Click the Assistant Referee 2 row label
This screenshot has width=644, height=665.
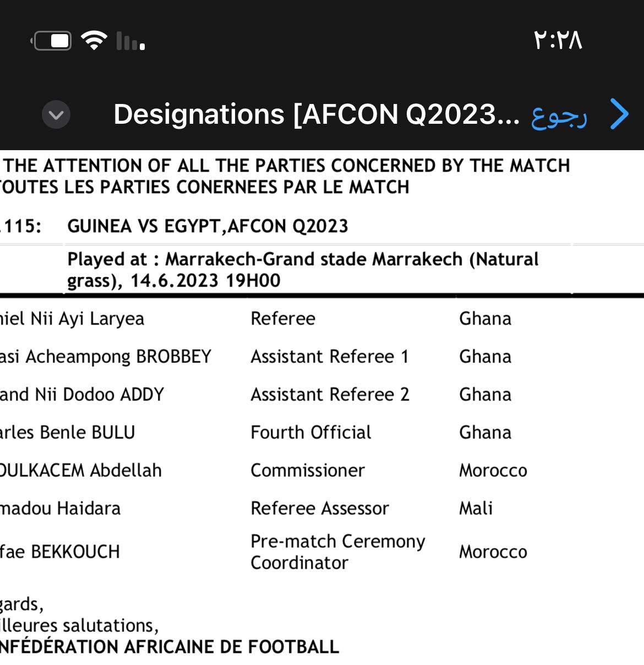click(x=330, y=394)
